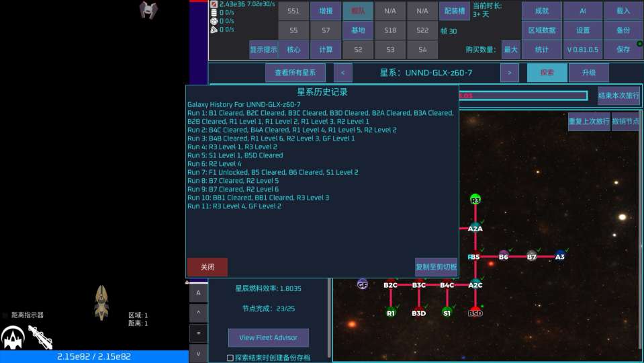Set purchase amount with 最大 button
This screenshot has height=363, width=644.
coord(510,50)
